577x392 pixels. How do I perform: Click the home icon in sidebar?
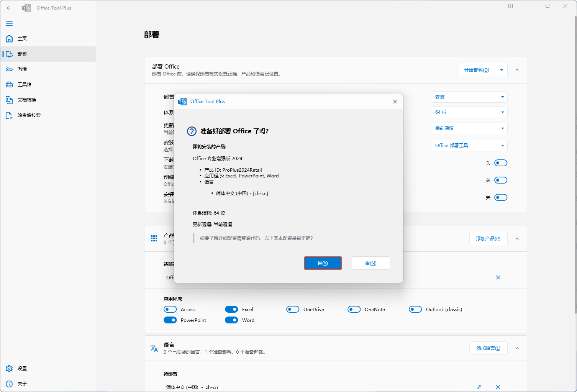click(x=9, y=39)
